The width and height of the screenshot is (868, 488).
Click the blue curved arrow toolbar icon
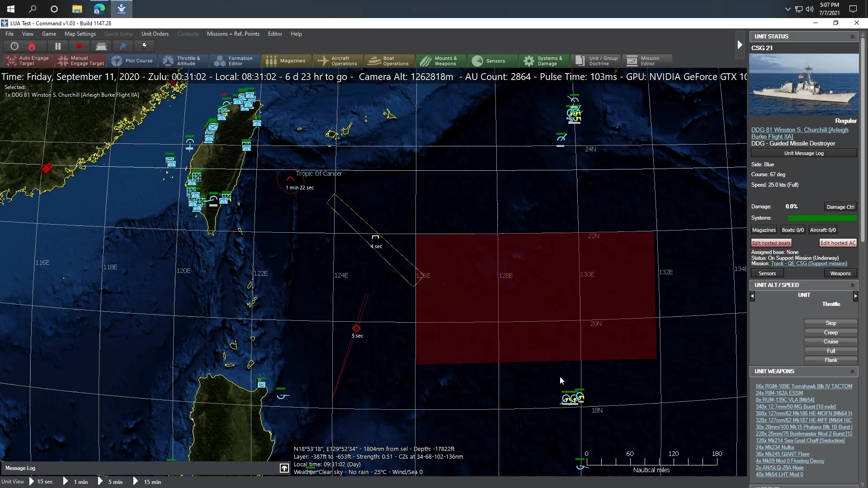(x=123, y=46)
